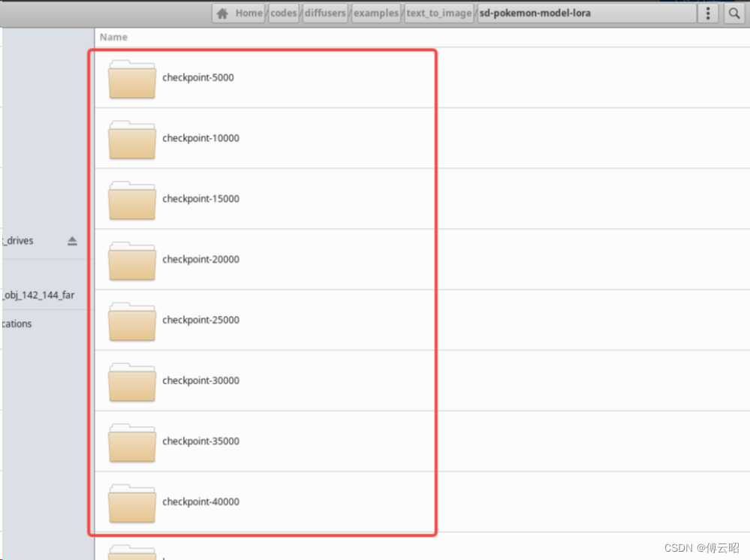Jump to examples in the path bar
The image size is (750, 560).
[375, 13]
